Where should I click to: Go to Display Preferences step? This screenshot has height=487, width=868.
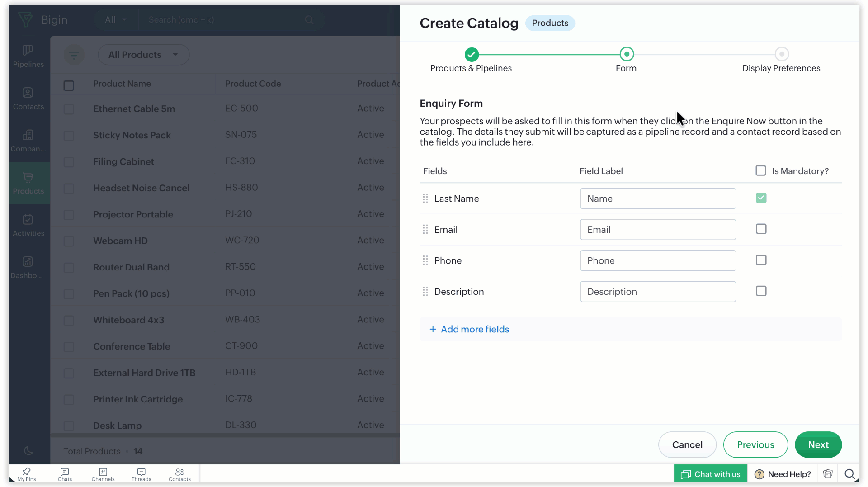tap(781, 54)
